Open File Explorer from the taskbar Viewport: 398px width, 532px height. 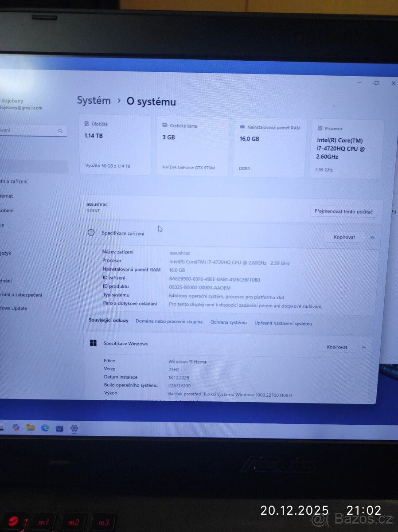(30, 426)
